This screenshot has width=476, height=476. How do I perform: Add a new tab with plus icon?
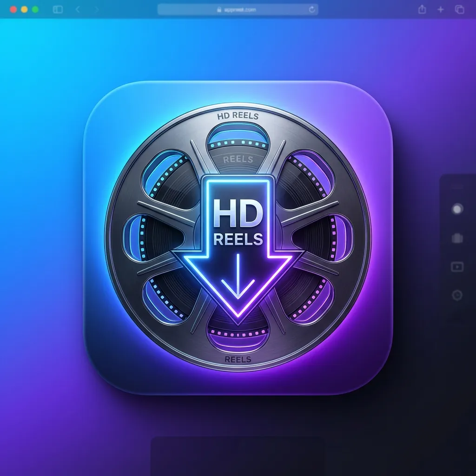[x=441, y=9]
